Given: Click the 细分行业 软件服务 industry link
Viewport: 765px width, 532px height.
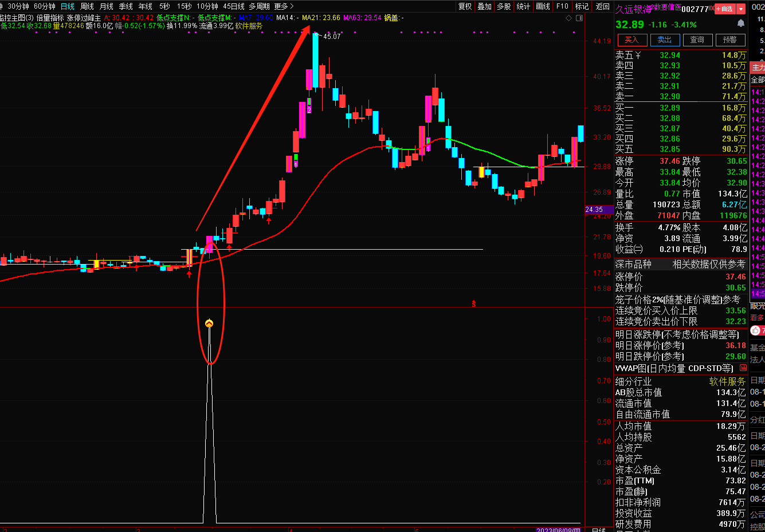Looking at the screenshot, I should tap(681, 381).
